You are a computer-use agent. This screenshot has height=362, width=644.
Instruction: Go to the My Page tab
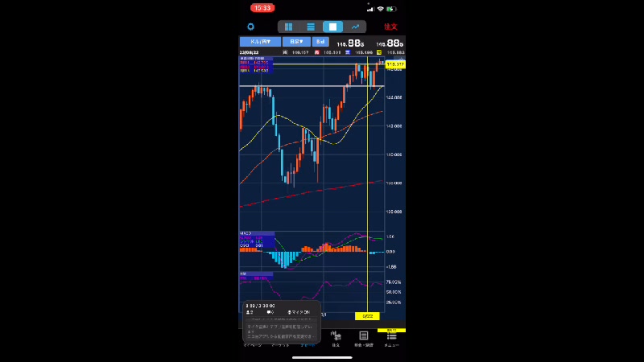[x=253, y=343]
